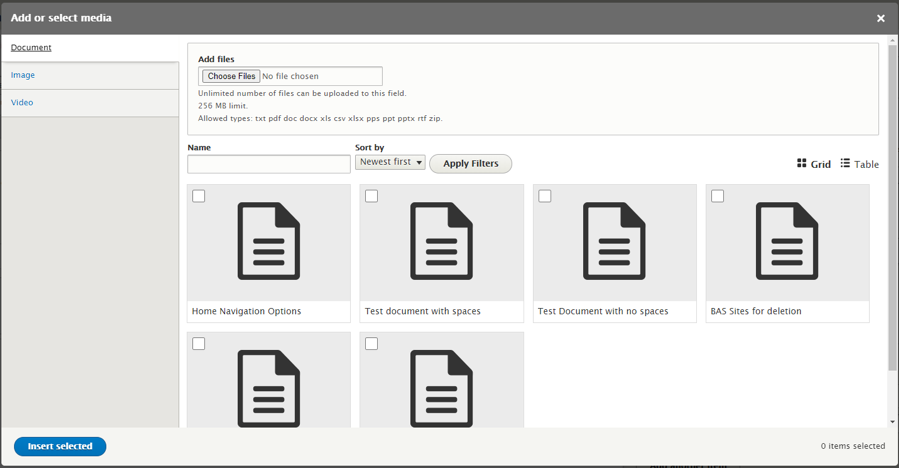Open the Image media tab
The width and height of the screenshot is (899, 468).
tap(23, 75)
